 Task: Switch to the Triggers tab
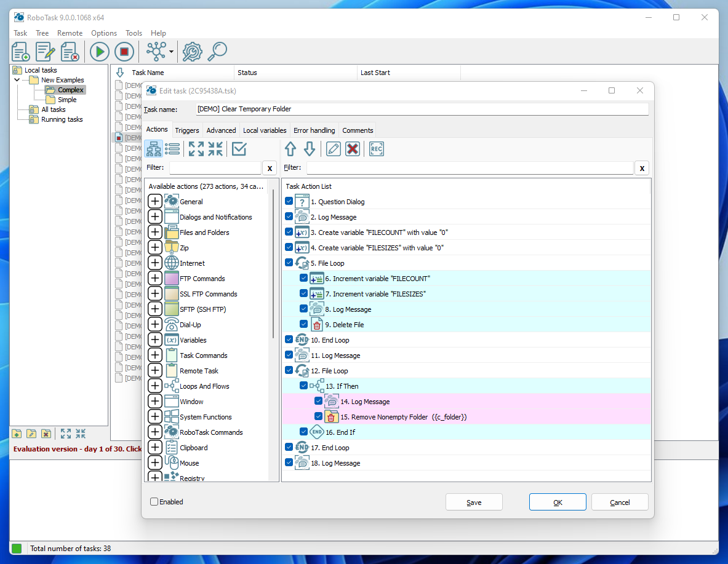point(187,130)
